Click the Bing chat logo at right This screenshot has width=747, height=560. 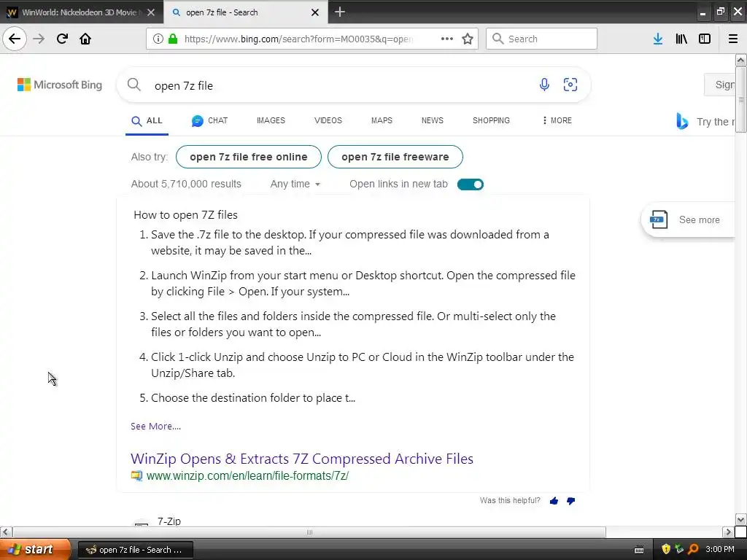[x=682, y=121]
